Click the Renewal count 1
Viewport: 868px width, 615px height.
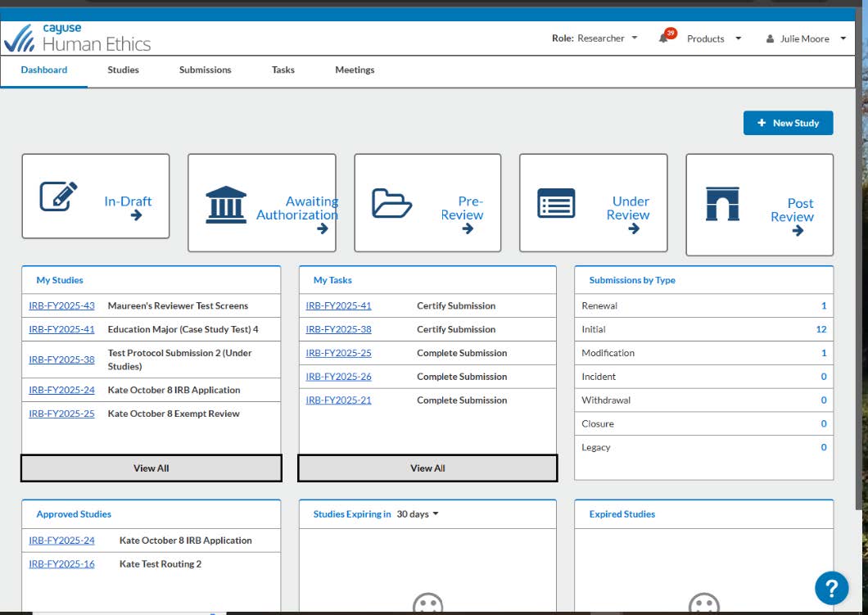coord(824,305)
